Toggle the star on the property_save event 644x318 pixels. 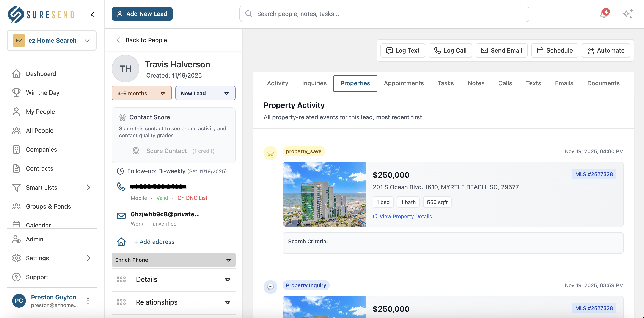pyautogui.click(x=270, y=153)
